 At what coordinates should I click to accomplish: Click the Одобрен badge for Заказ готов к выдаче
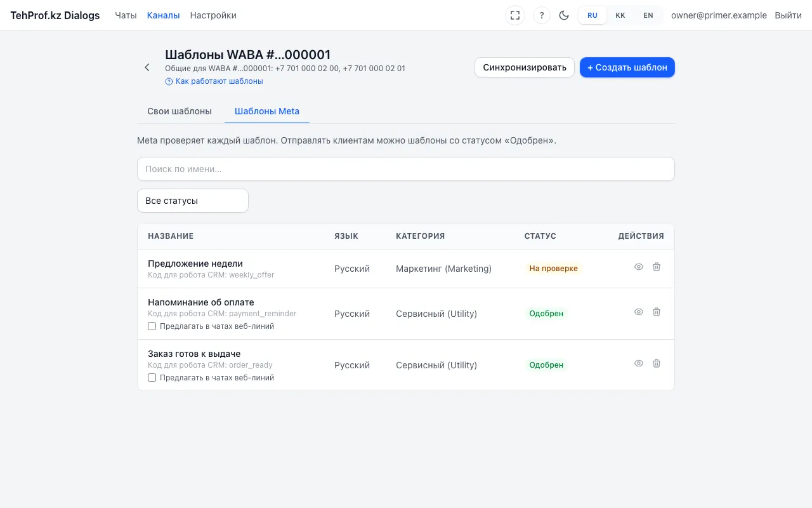point(546,365)
